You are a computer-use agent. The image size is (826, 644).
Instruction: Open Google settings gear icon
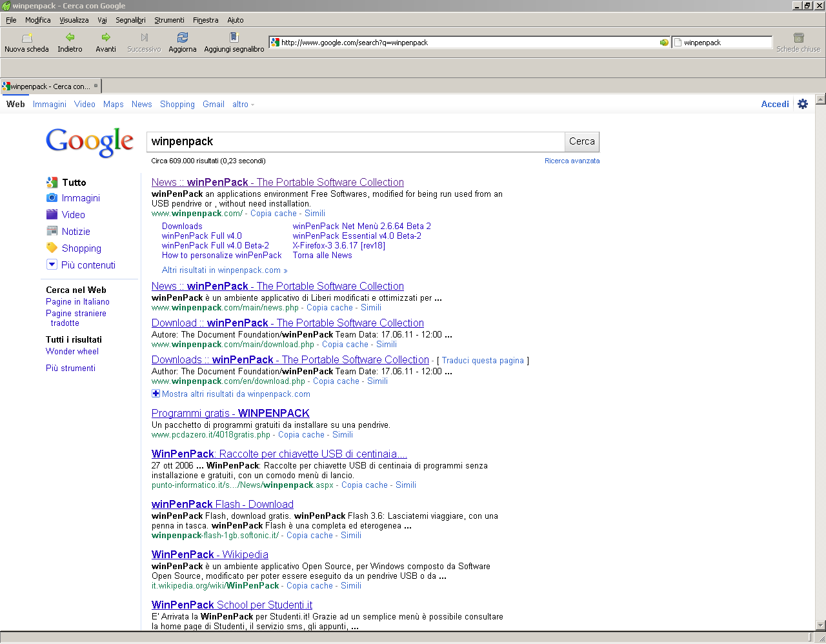coord(803,104)
